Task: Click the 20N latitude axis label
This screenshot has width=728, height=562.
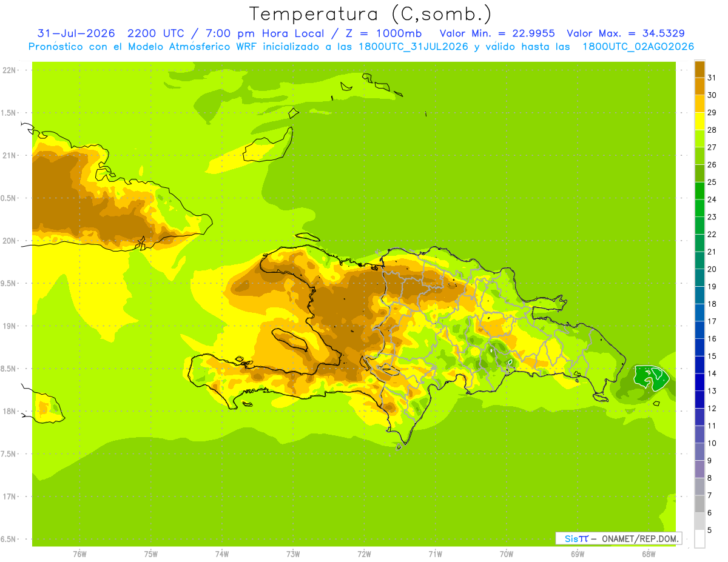Action: click(x=9, y=241)
